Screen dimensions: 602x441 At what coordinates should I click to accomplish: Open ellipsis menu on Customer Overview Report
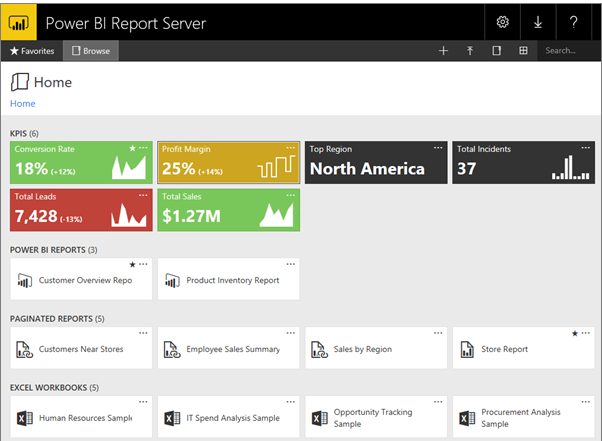point(143,264)
